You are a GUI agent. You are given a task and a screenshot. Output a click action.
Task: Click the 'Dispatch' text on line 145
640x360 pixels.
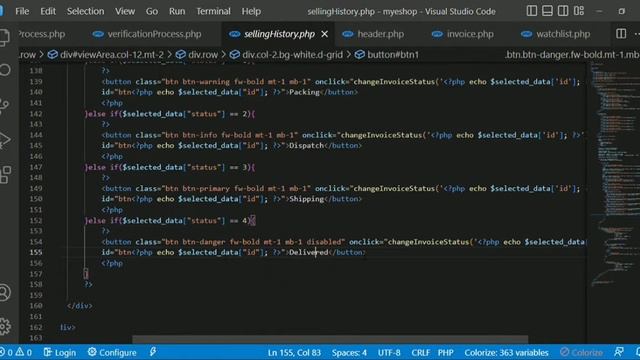click(x=306, y=145)
